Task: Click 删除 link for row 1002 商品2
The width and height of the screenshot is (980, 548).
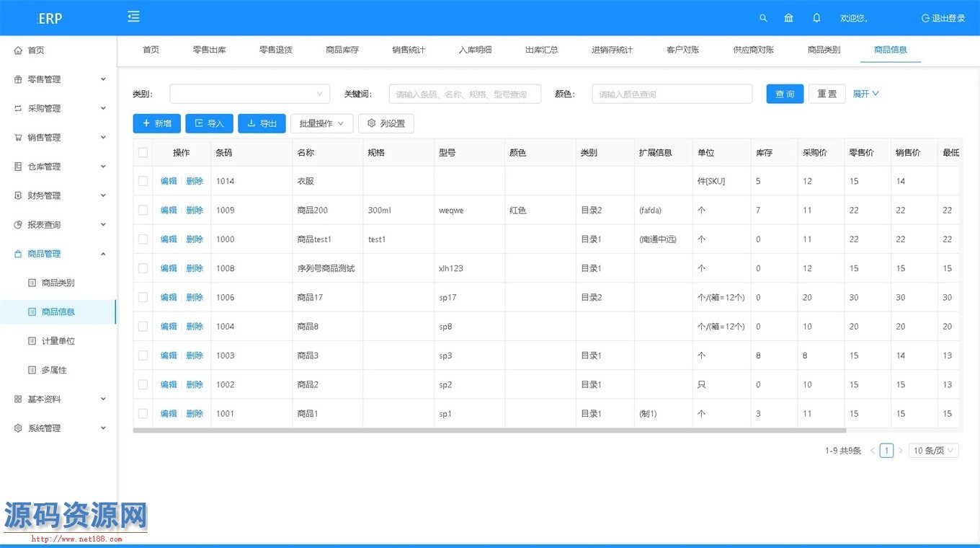Action: pyautogui.click(x=195, y=384)
